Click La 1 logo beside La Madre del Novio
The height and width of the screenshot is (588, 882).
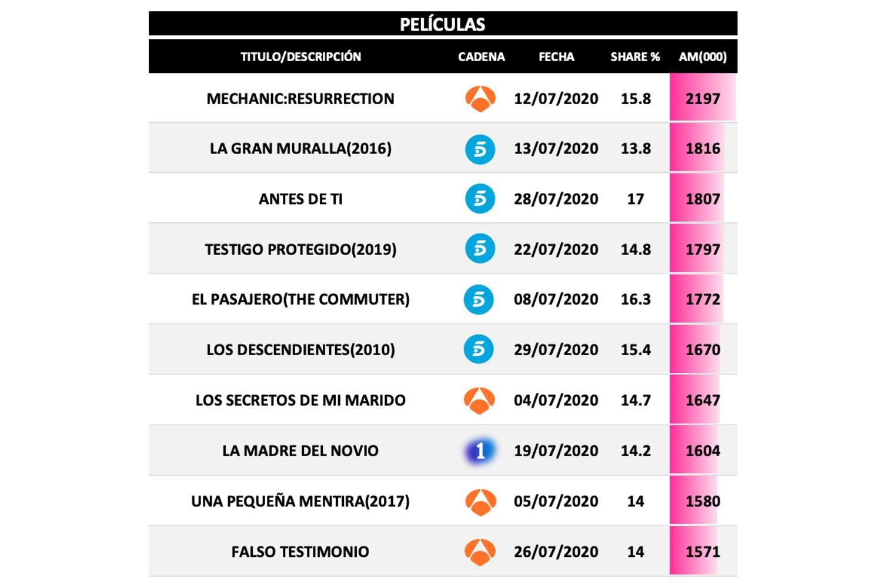coord(480,451)
